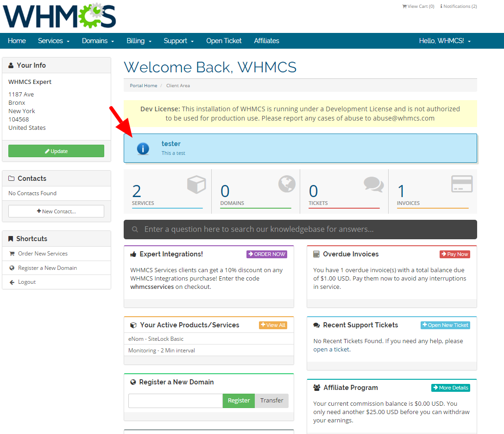Expand the Billing dropdown menu
The image size is (504, 434).
coord(139,41)
